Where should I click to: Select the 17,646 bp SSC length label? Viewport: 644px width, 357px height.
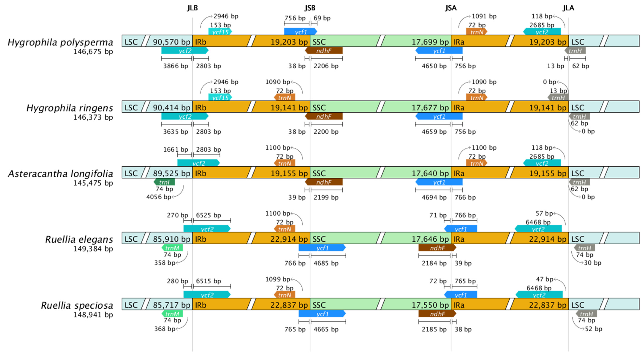(430, 239)
